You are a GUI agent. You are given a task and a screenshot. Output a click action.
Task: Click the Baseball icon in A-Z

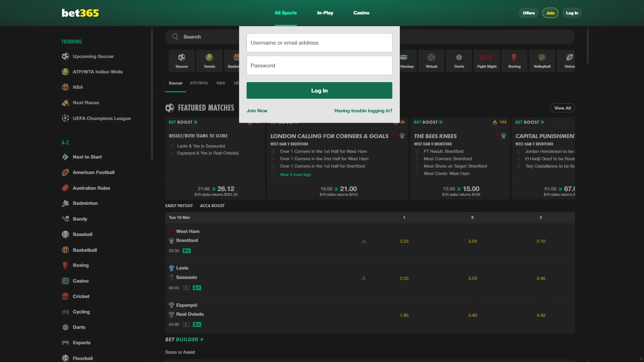pyautogui.click(x=65, y=234)
